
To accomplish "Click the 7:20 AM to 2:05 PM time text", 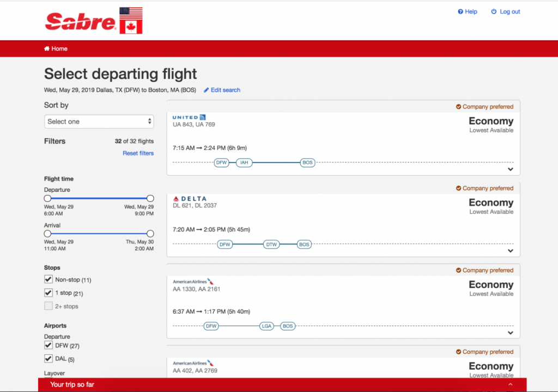I will 211,230.
